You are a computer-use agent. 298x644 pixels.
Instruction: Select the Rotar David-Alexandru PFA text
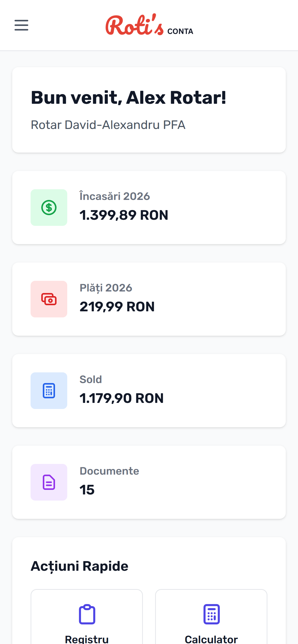[x=108, y=125]
